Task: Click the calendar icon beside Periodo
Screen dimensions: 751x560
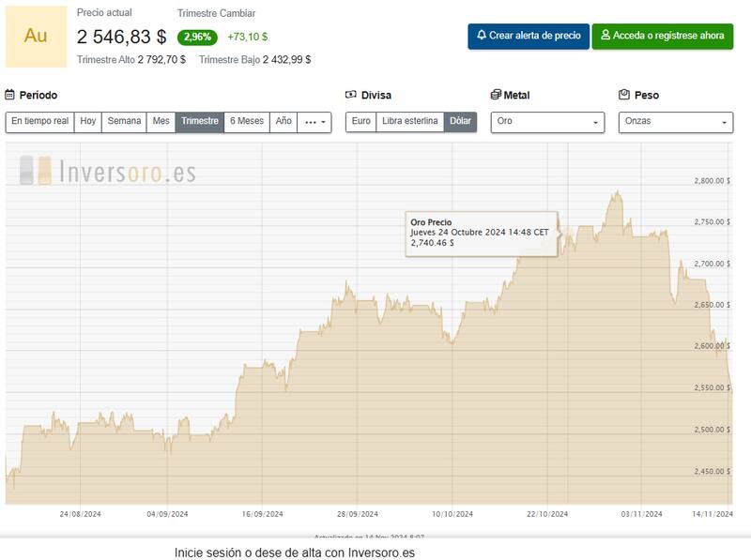Action: click(x=10, y=95)
